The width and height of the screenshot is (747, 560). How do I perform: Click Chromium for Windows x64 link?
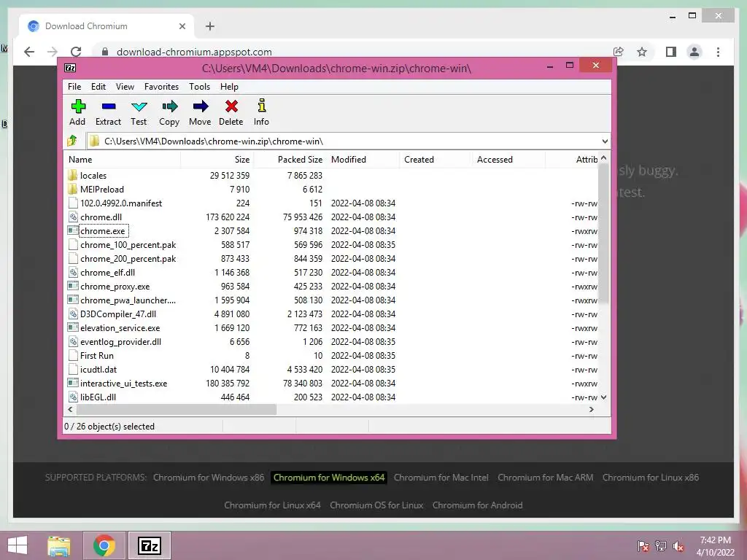coord(329,478)
